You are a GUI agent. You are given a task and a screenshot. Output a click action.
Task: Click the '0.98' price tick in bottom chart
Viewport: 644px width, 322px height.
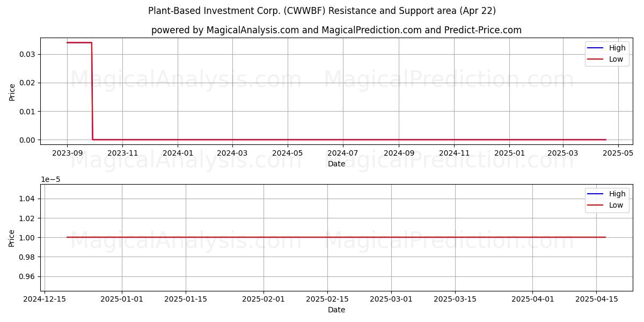(27, 257)
